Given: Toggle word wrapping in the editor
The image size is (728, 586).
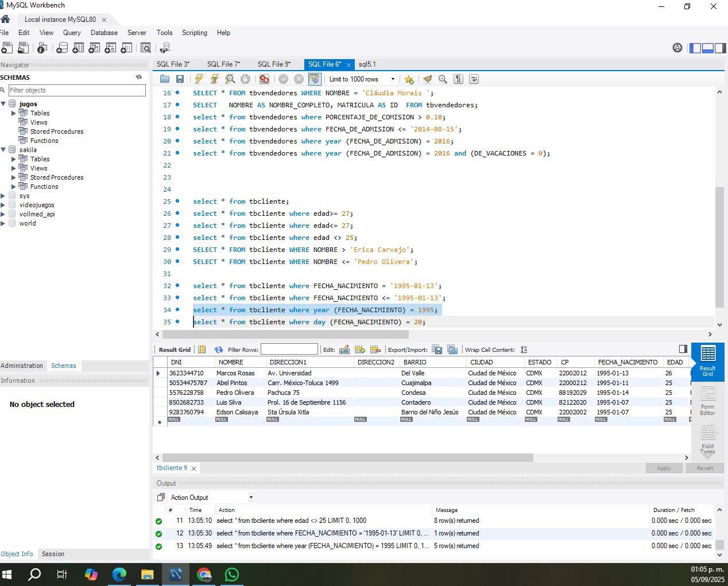Looking at the screenshot, I should pyautogui.click(x=474, y=79).
